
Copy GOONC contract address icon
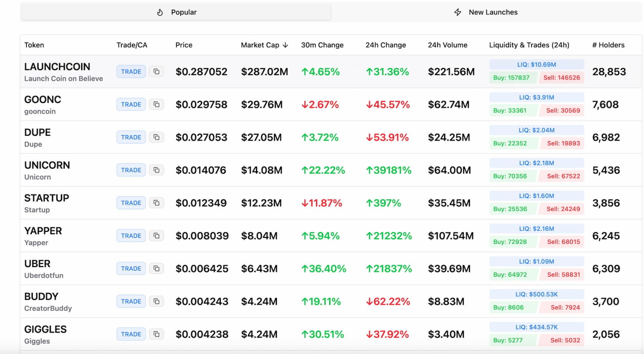[x=156, y=104]
